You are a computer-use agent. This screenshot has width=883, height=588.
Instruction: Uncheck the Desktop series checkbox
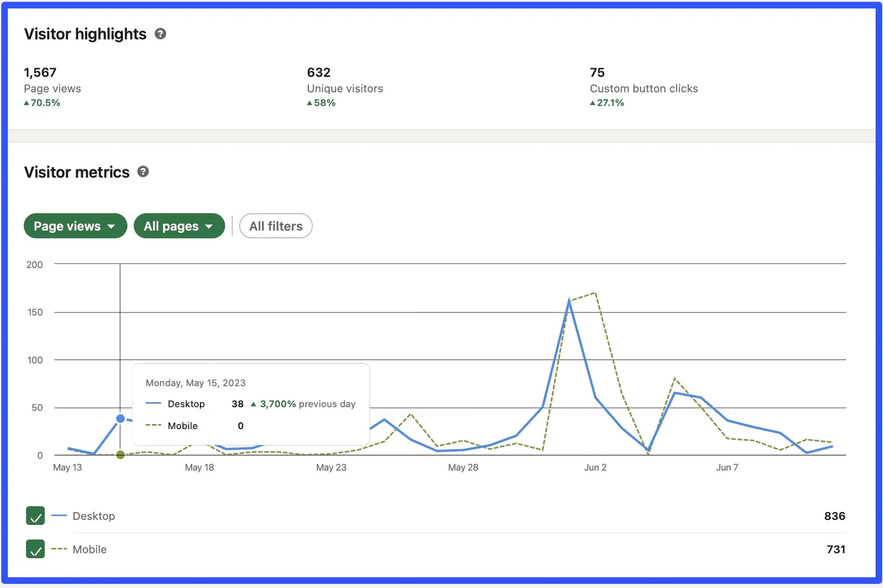(35, 516)
